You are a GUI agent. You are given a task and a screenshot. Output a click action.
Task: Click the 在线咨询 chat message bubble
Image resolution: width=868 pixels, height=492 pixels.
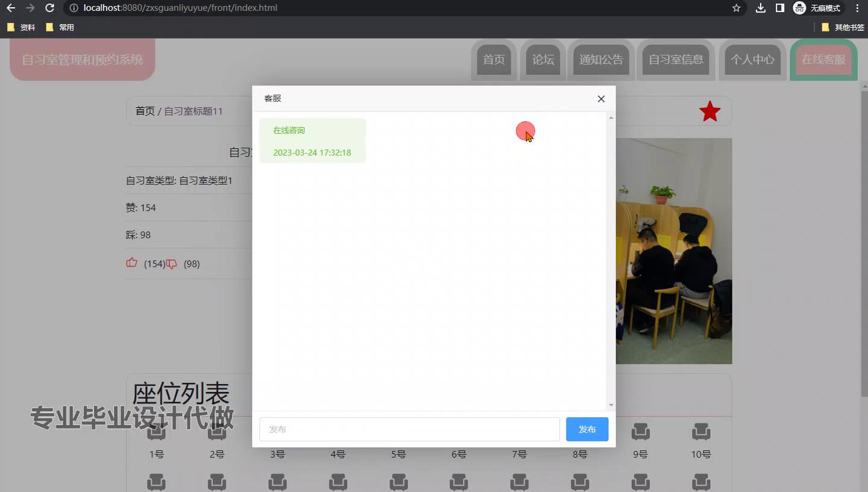click(x=312, y=141)
